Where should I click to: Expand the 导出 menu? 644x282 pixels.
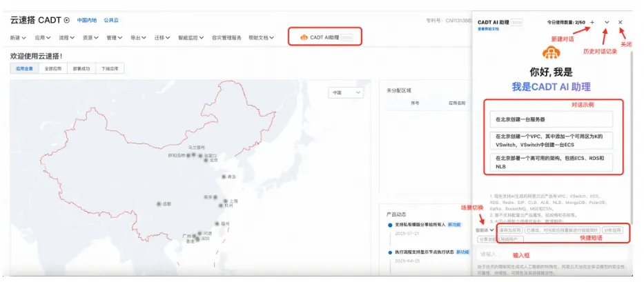coord(139,37)
